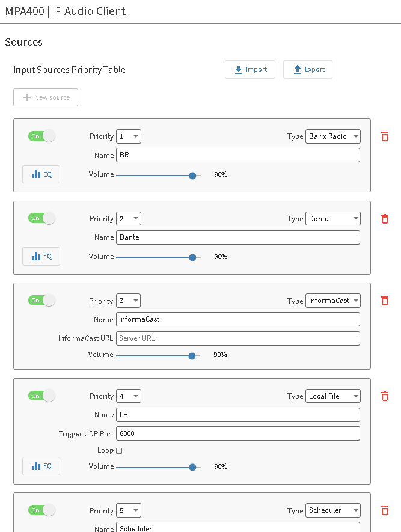Delete the Local File source entry

385,396
